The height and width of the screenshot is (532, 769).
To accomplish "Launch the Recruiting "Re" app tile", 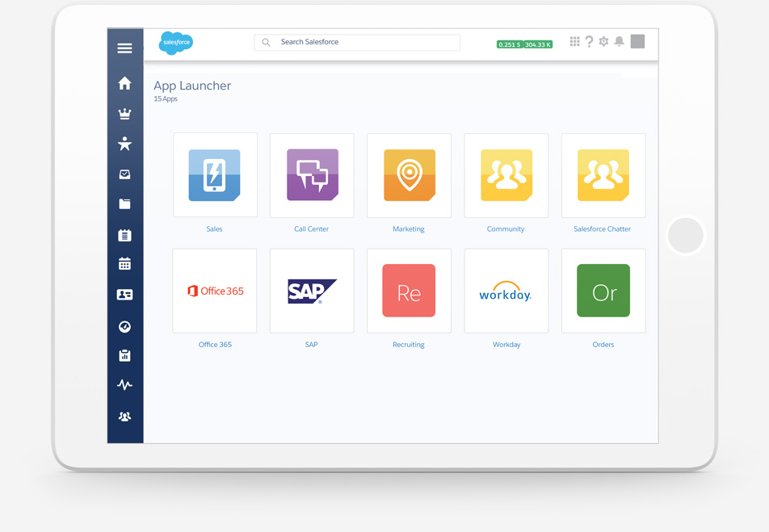I will [x=409, y=291].
